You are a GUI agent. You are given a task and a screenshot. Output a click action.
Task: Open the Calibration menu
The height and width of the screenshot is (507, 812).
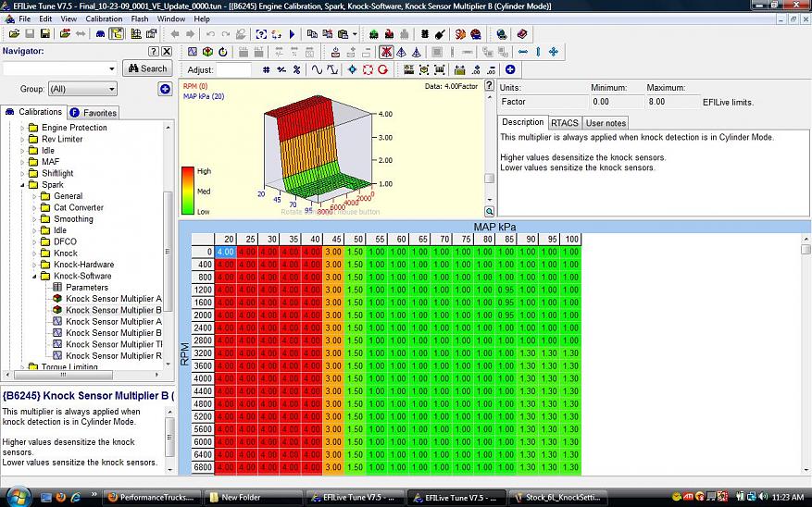click(x=104, y=19)
